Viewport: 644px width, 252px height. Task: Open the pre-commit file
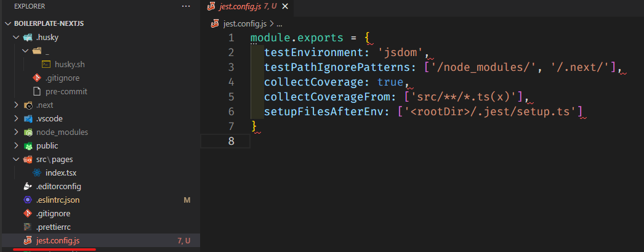coord(66,91)
